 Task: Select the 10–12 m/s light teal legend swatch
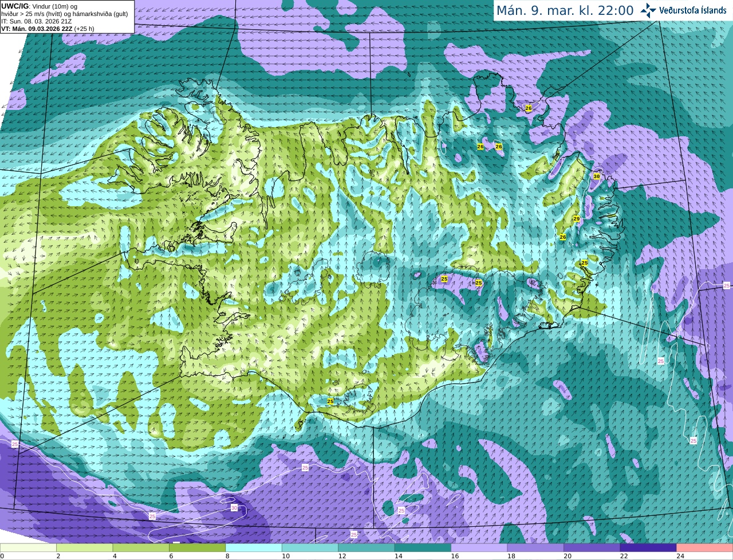point(310,547)
